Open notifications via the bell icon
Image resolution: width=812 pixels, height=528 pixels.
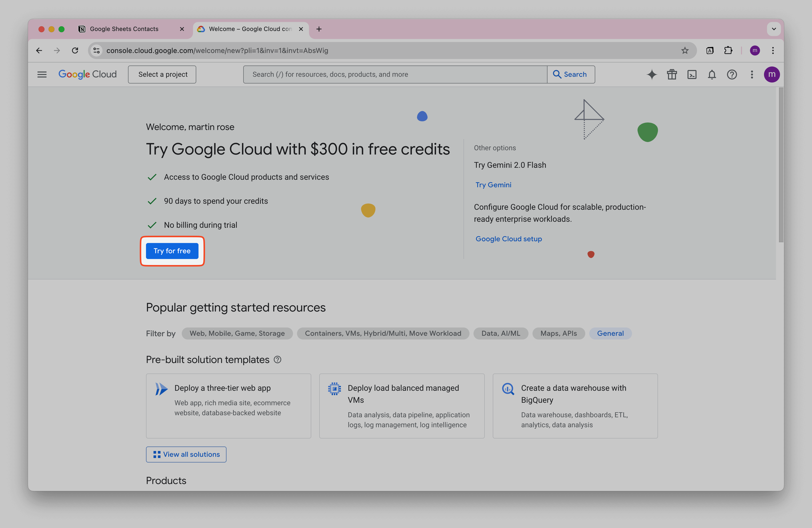[712, 74]
